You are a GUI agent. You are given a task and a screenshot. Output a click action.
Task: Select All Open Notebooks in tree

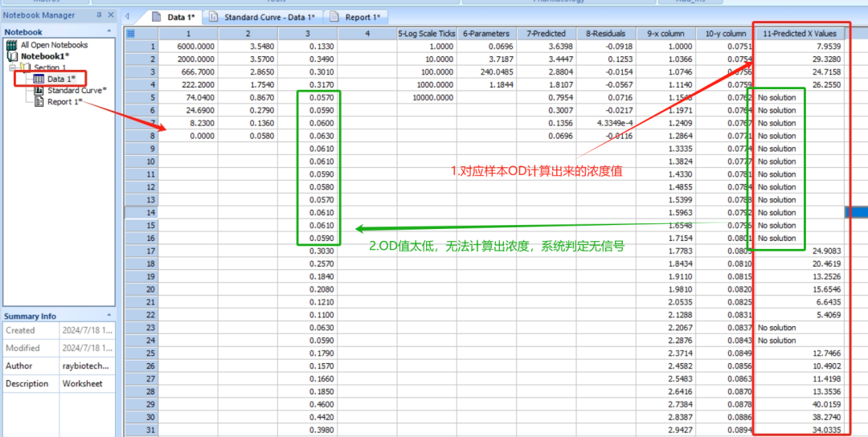54,45
